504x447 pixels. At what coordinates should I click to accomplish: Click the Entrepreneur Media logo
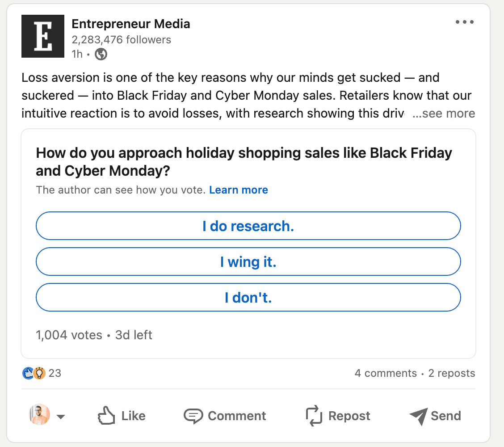pyautogui.click(x=42, y=36)
